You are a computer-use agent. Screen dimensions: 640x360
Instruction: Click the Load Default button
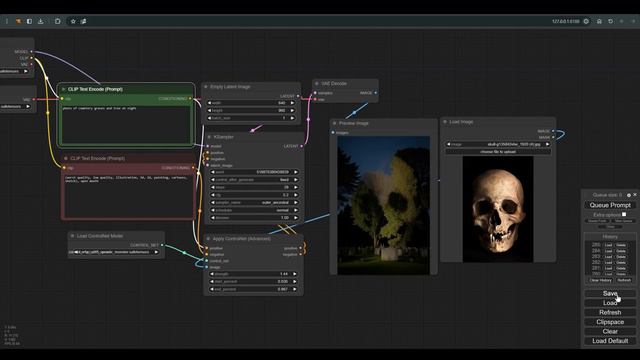pyautogui.click(x=610, y=341)
